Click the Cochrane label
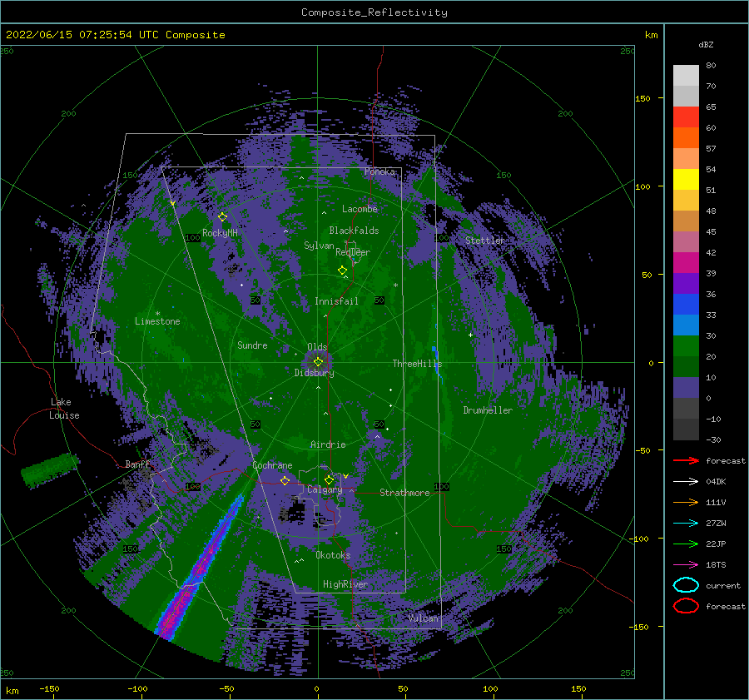The height and width of the screenshot is (700, 749). [272, 465]
